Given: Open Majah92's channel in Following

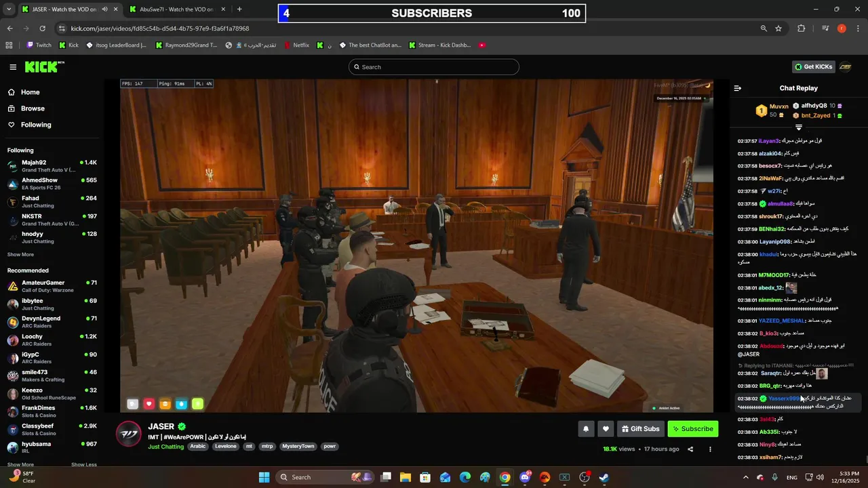Looking at the screenshot, I should click(52, 166).
